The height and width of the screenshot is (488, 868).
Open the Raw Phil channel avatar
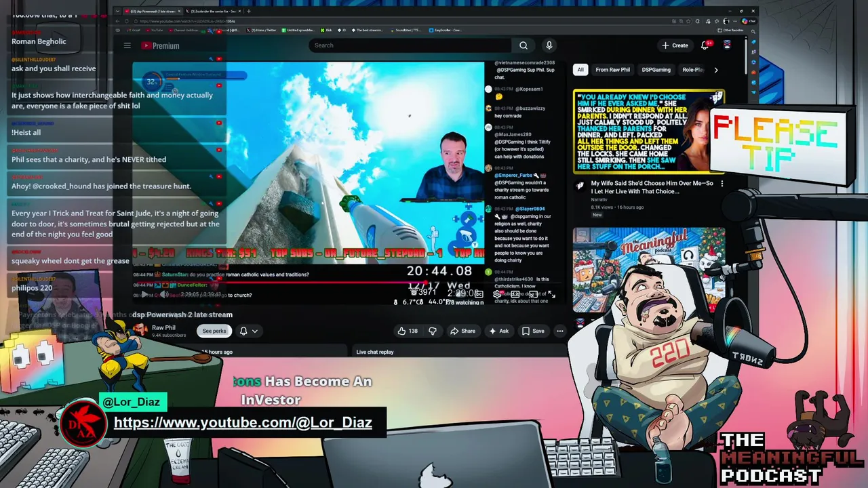tap(140, 329)
